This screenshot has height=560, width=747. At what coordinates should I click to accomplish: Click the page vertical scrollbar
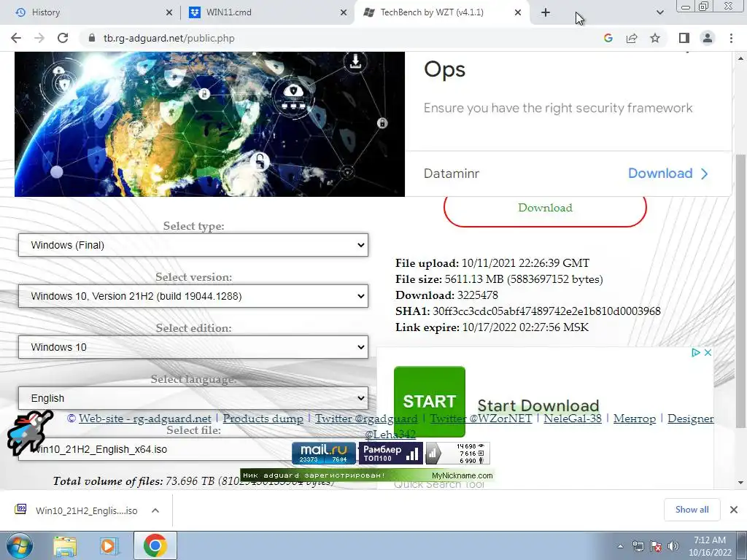[x=740, y=291]
